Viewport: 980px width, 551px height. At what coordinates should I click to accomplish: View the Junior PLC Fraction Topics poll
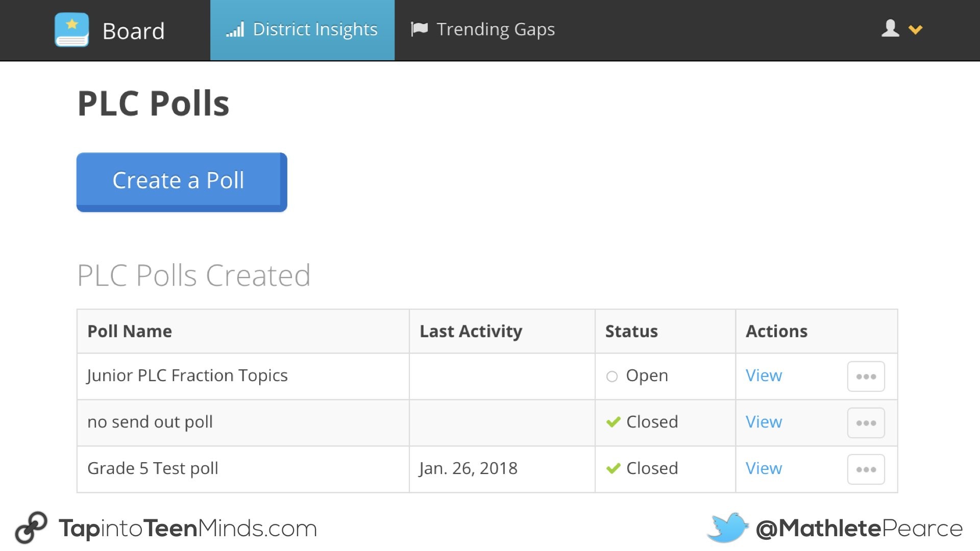764,375
